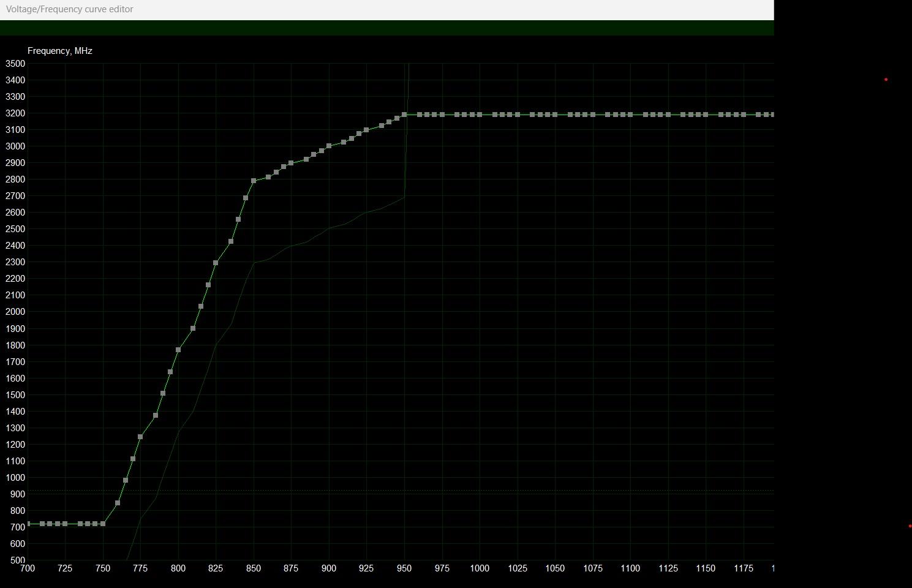
Task: Select the curve point at 850 mV
Action: pyautogui.click(x=254, y=181)
